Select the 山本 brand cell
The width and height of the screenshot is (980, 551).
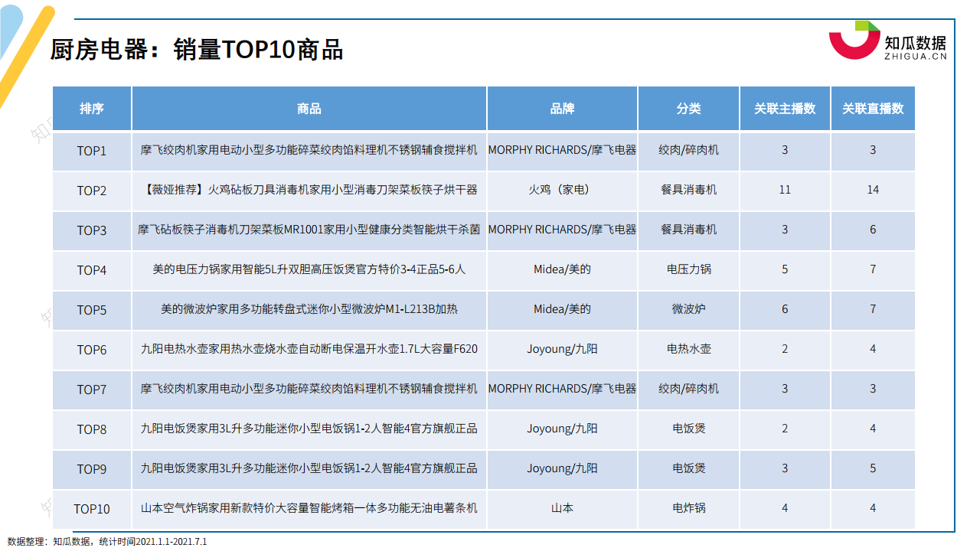pos(562,508)
